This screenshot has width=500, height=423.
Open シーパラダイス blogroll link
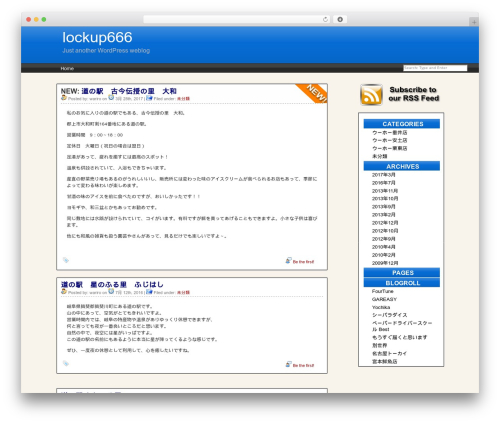pyautogui.click(x=390, y=315)
